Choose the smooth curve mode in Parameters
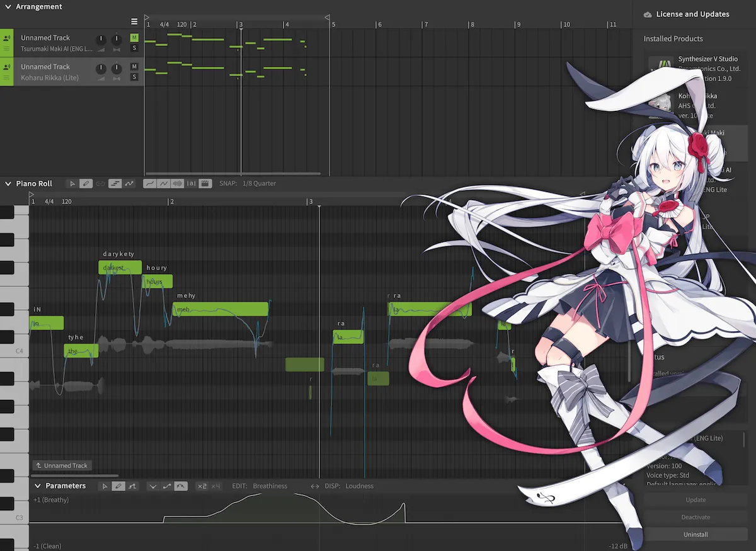 (181, 486)
